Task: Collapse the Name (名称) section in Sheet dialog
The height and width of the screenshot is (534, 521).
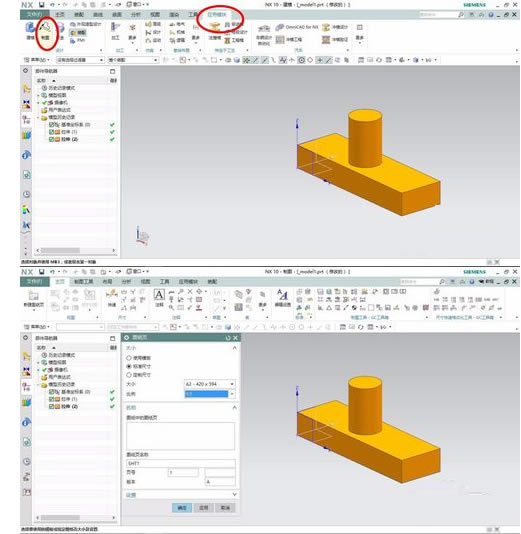Action: 234,407
